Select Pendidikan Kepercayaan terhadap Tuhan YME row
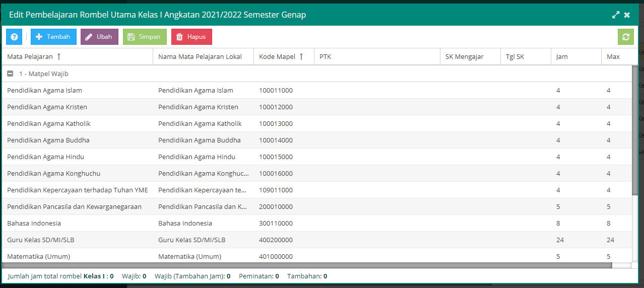This screenshot has width=644, height=288. [x=316, y=190]
